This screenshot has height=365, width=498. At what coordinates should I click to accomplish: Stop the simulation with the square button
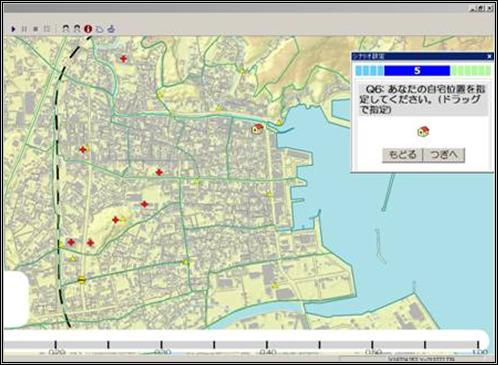tap(35, 29)
